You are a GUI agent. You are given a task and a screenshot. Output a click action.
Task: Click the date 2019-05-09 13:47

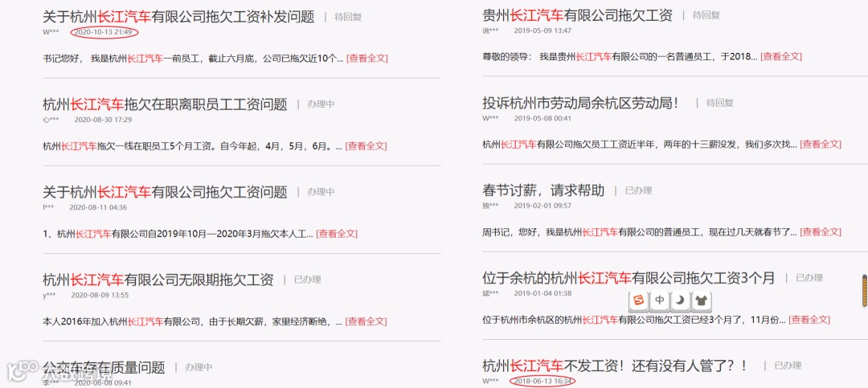(x=542, y=31)
